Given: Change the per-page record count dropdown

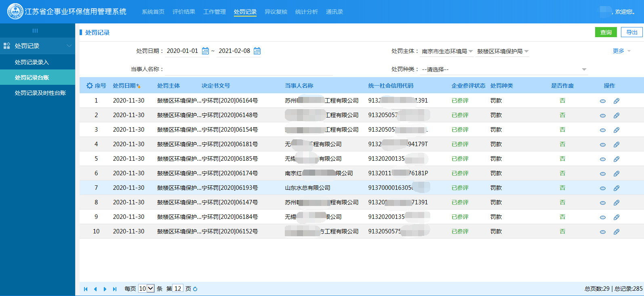Looking at the screenshot, I should click(146, 288).
